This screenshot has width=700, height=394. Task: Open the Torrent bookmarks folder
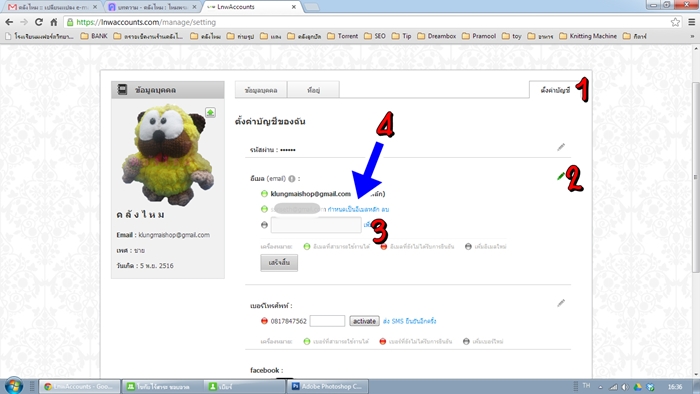click(x=342, y=36)
